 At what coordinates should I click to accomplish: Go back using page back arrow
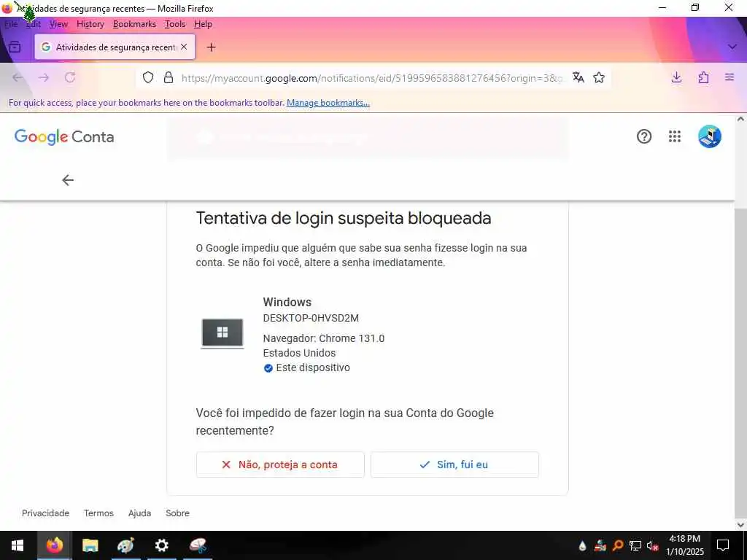[68, 180]
